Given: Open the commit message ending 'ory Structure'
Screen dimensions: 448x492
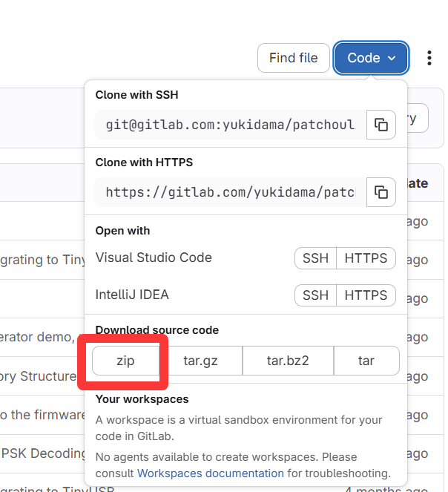Looking at the screenshot, I should [x=37, y=376].
